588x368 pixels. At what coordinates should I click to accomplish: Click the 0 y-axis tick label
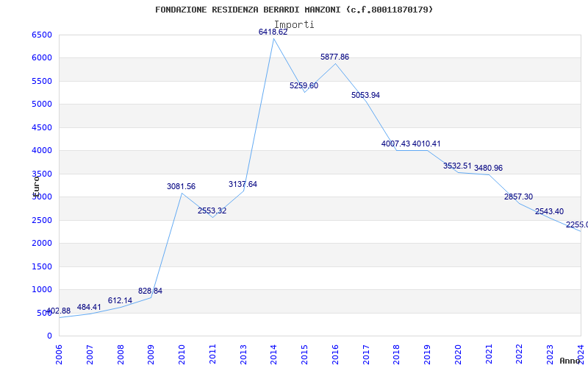(x=49, y=336)
